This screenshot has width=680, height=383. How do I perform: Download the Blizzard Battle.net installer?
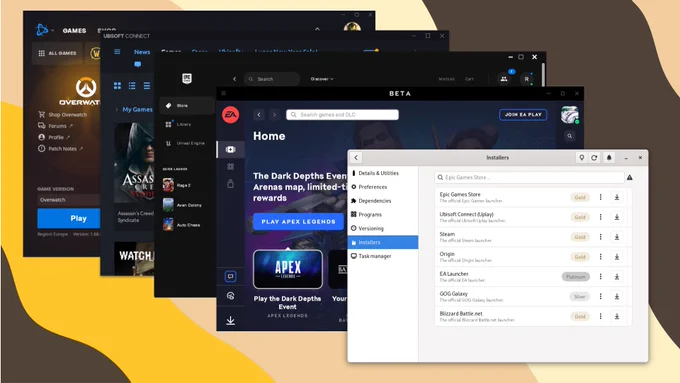click(x=617, y=316)
